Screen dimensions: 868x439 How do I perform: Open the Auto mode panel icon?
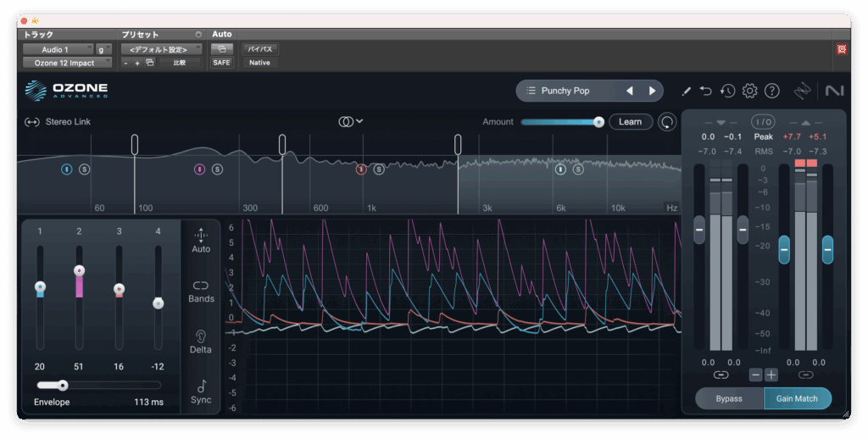click(x=201, y=236)
